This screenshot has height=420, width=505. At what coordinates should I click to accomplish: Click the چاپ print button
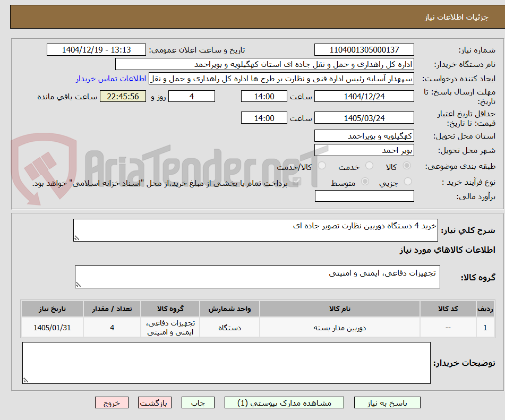[198, 402]
